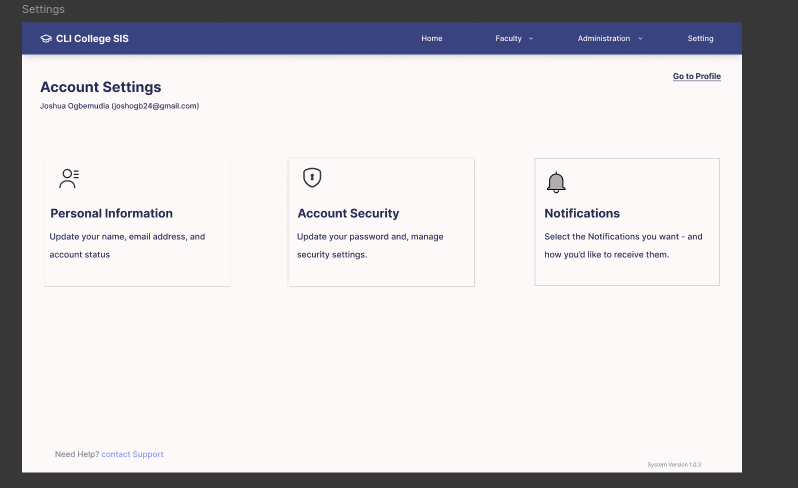Select the Settings frame label

(43, 10)
